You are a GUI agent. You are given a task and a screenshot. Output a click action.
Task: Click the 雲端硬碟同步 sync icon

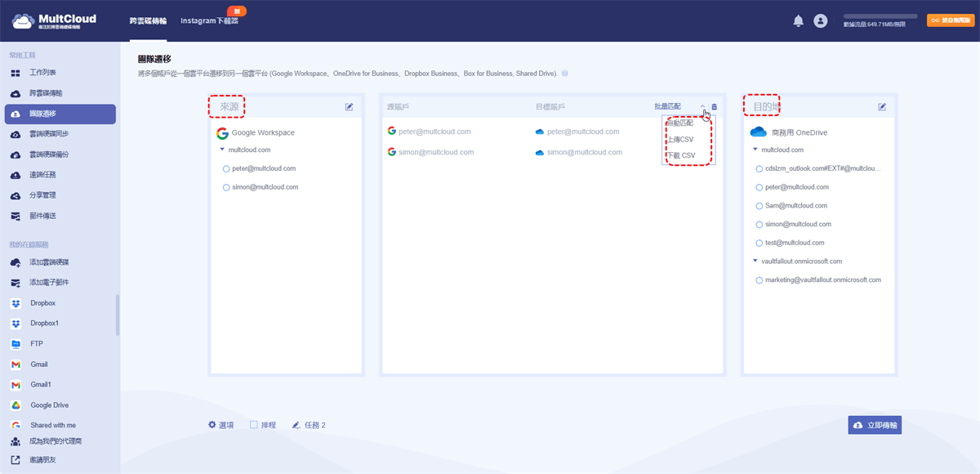click(x=15, y=134)
